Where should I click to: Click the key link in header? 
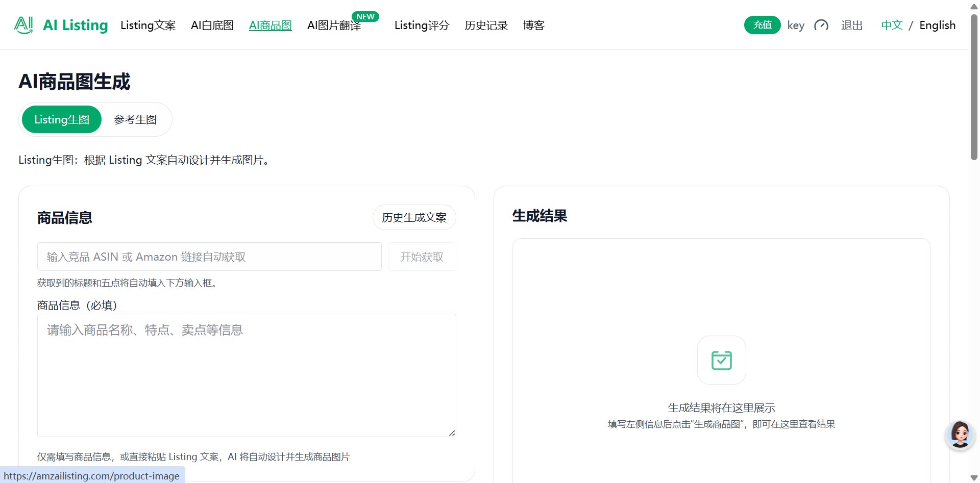pos(796,25)
